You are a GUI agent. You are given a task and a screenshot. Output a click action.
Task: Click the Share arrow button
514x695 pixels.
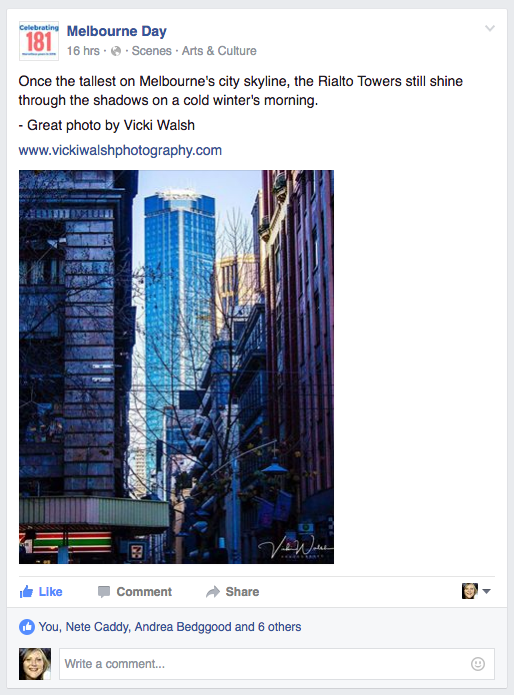click(233, 592)
